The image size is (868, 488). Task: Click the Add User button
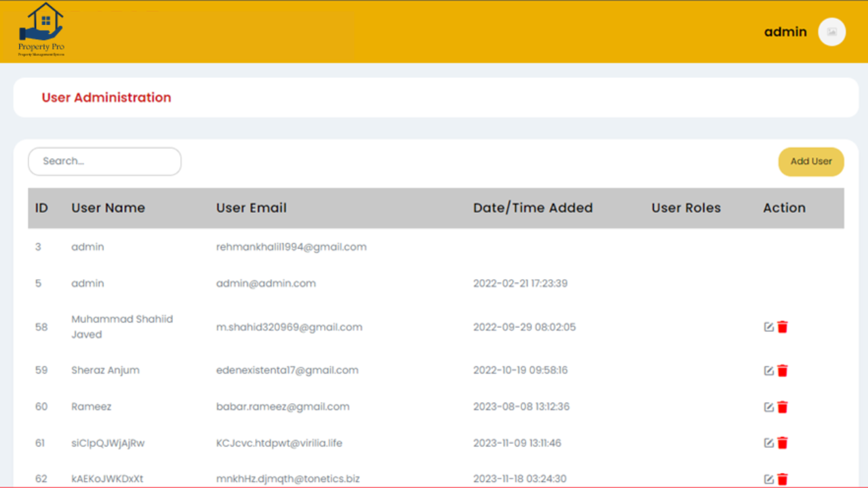pos(810,162)
